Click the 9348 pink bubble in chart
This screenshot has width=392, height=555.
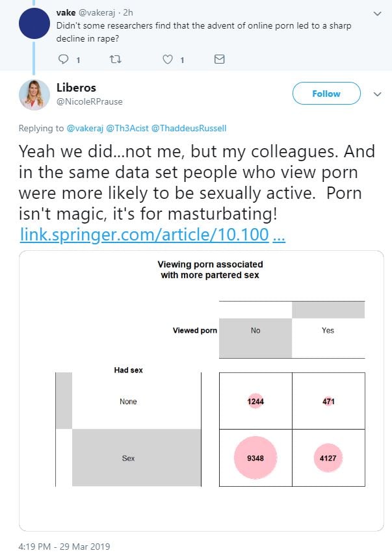point(255,458)
